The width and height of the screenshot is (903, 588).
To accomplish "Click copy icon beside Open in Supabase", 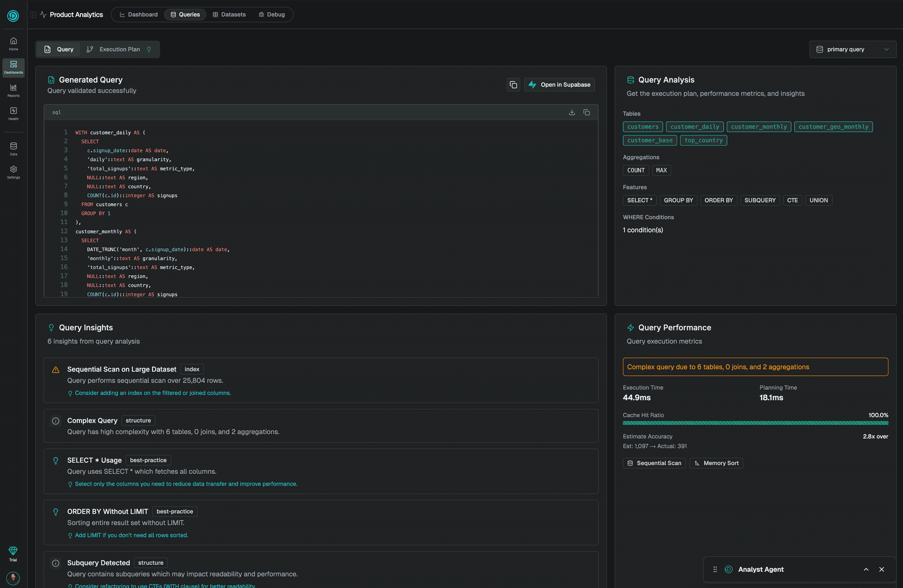I will tap(513, 85).
